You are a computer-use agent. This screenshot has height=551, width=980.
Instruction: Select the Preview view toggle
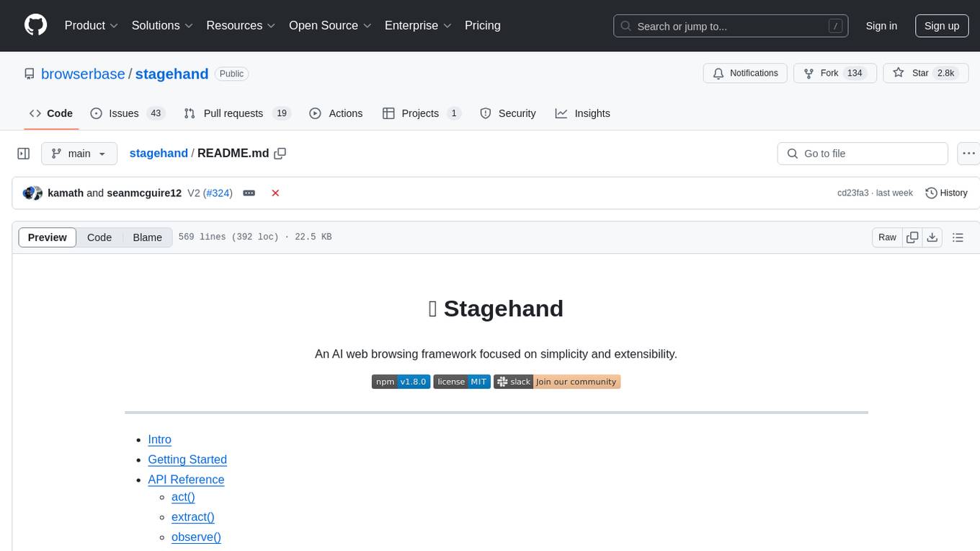point(48,237)
